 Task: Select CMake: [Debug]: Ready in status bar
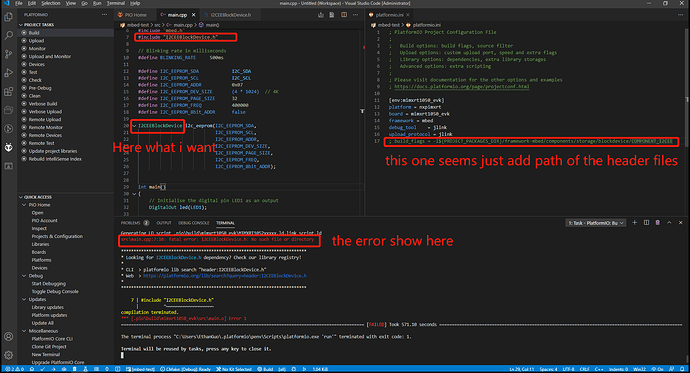tap(185, 369)
